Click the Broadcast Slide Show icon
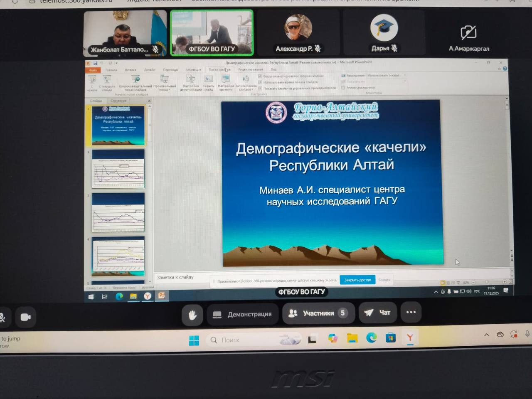Viewport: 532px width, 399px height. pos(135,81)
